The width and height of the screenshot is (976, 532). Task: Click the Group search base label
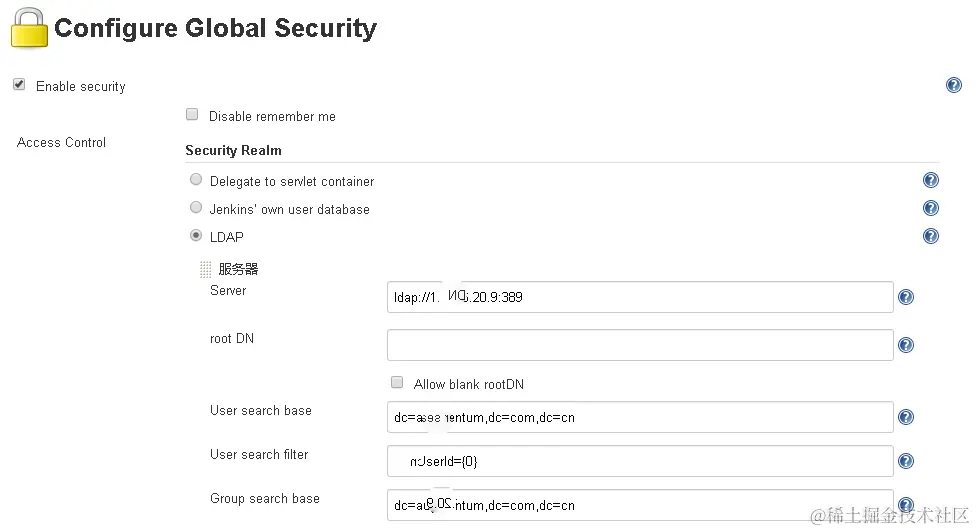(265, 499)
